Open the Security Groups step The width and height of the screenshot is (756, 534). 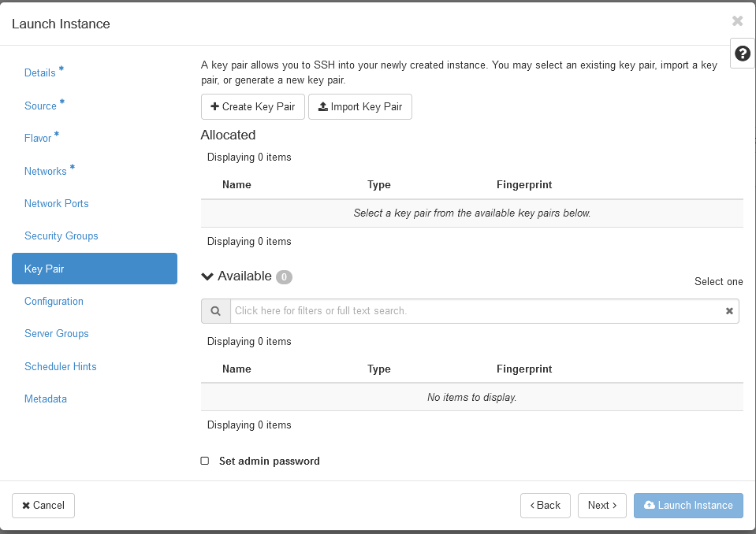coord(61,236)
